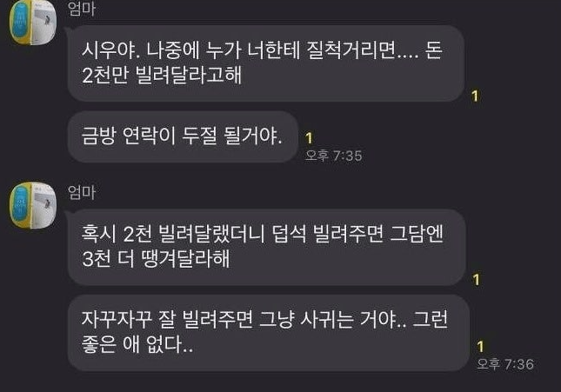Click the text 좋은 애 없다..
561x392 pixels.
click(x=137, y=344)
